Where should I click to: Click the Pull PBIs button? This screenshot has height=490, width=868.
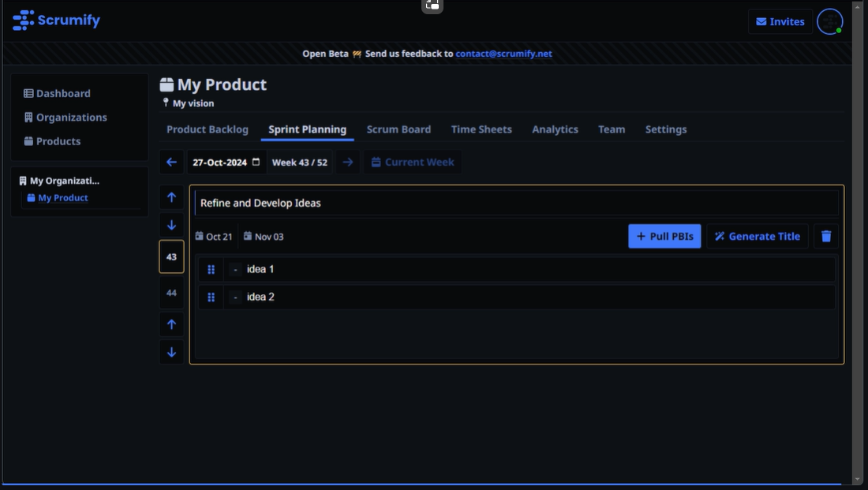click(x=664, y=236)
